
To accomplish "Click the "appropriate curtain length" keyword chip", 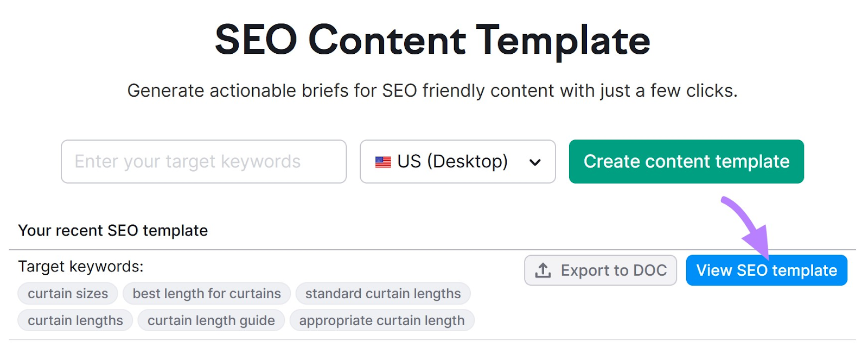I will [x=382, y=320].
